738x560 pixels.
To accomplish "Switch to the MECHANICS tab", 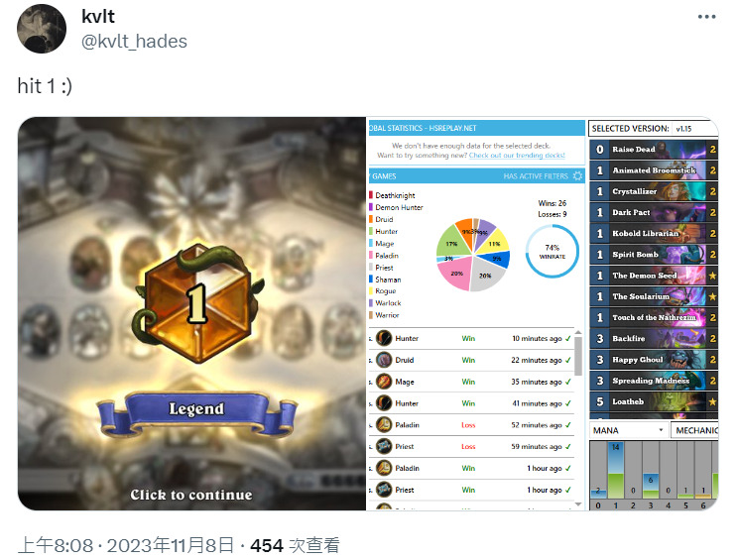I will [695, 430].
